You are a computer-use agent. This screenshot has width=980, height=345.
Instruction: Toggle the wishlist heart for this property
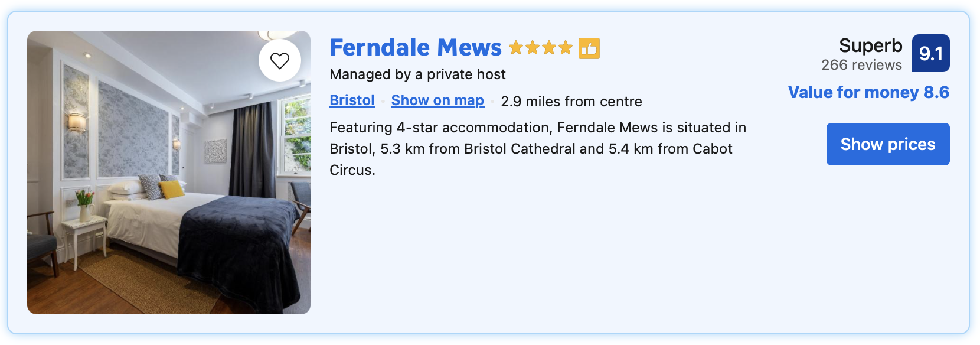tap(280, 61)
